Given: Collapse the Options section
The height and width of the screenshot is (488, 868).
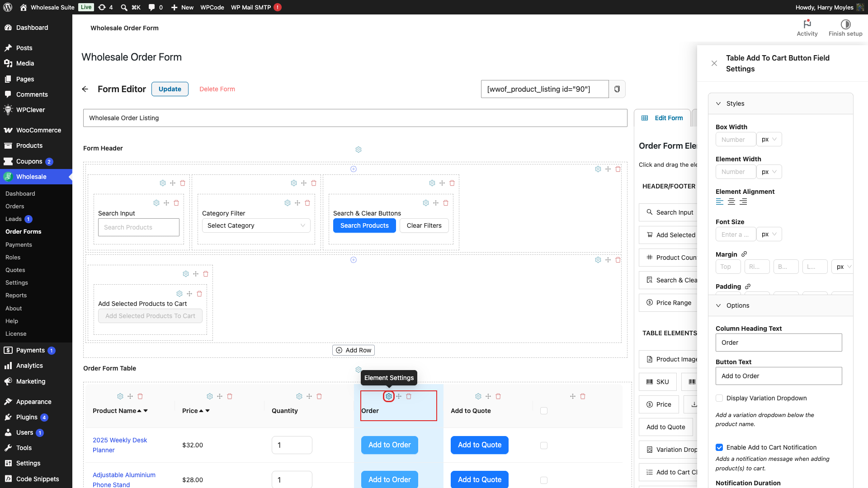Looking at the screenshot, I should click(x=781, y=305).
